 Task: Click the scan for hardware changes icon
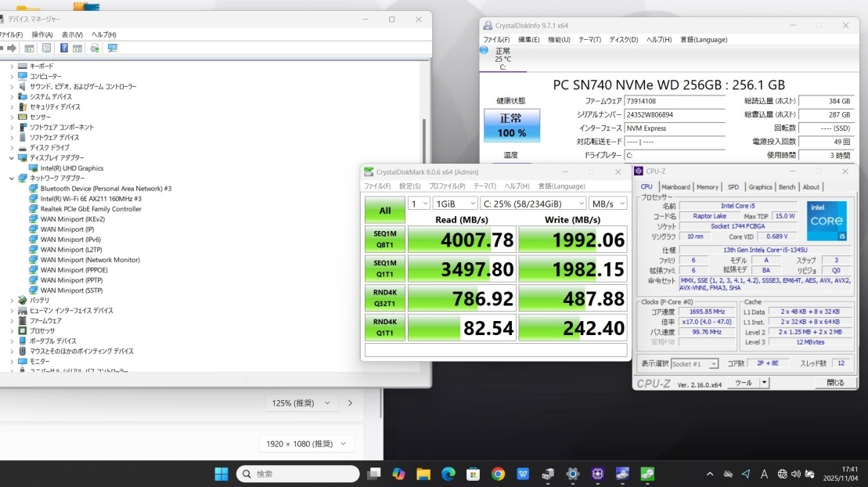[x=112, y=48]
